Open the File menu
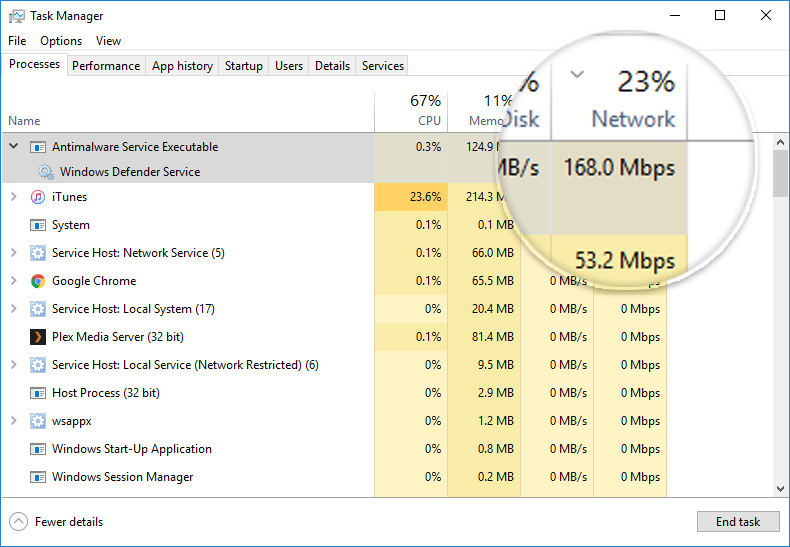The width and height of the screenshot is (790, 547). [x=17, y=41]
